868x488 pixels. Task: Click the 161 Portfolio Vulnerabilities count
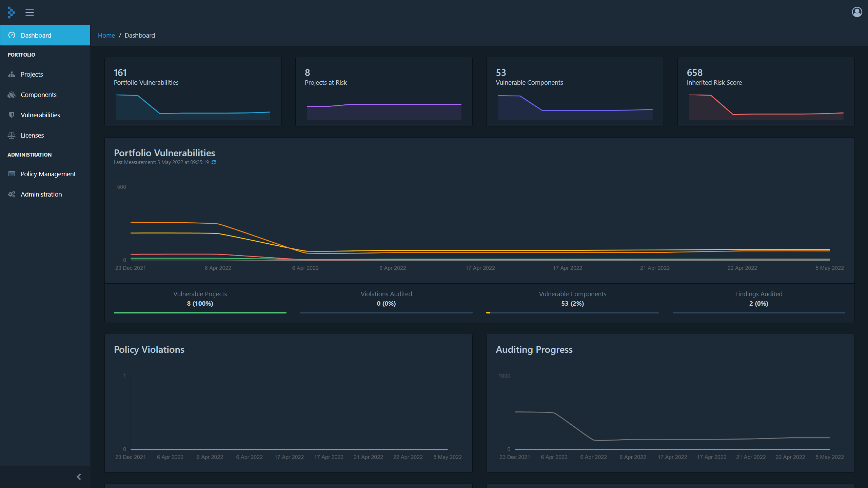120,72
